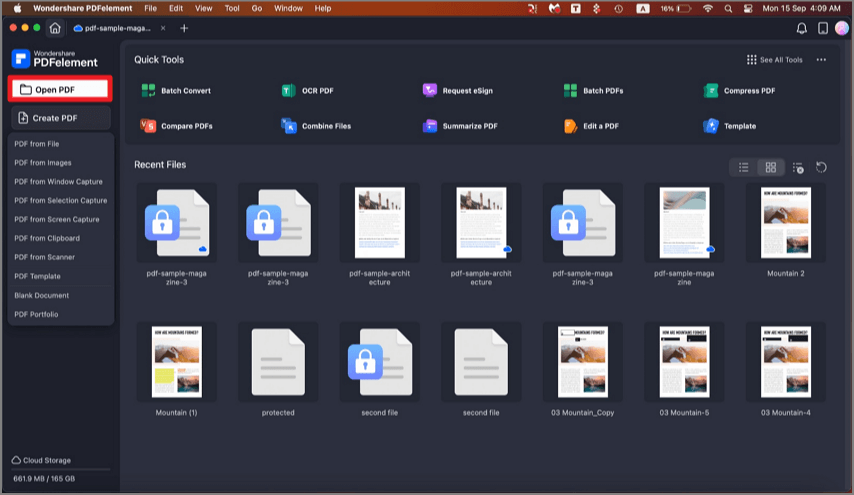Start the Compress PDF tool
This screenshot has width=854, height=495.
[739, 90]
